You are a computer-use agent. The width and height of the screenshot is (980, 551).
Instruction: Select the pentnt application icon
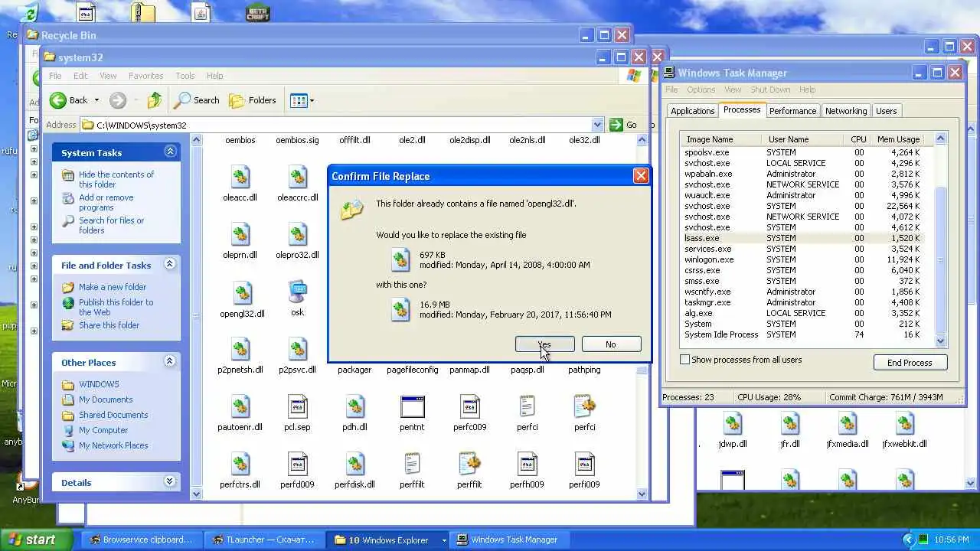[x=412, y=406]
